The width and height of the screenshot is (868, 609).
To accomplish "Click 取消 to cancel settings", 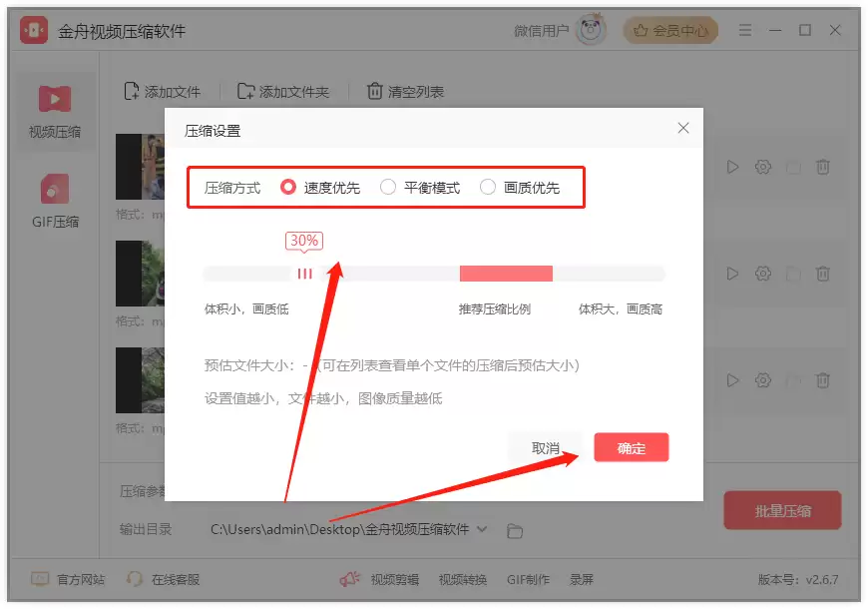I will (x=546, y=447).
